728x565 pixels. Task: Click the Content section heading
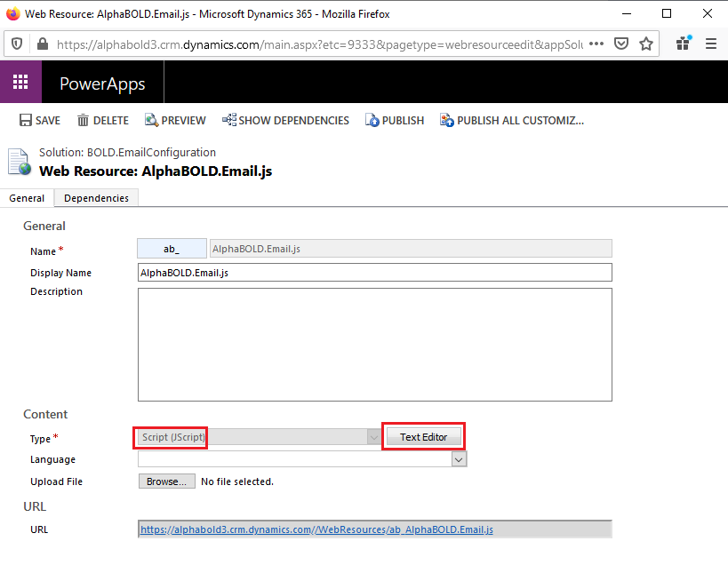click(x=45, y=414)
